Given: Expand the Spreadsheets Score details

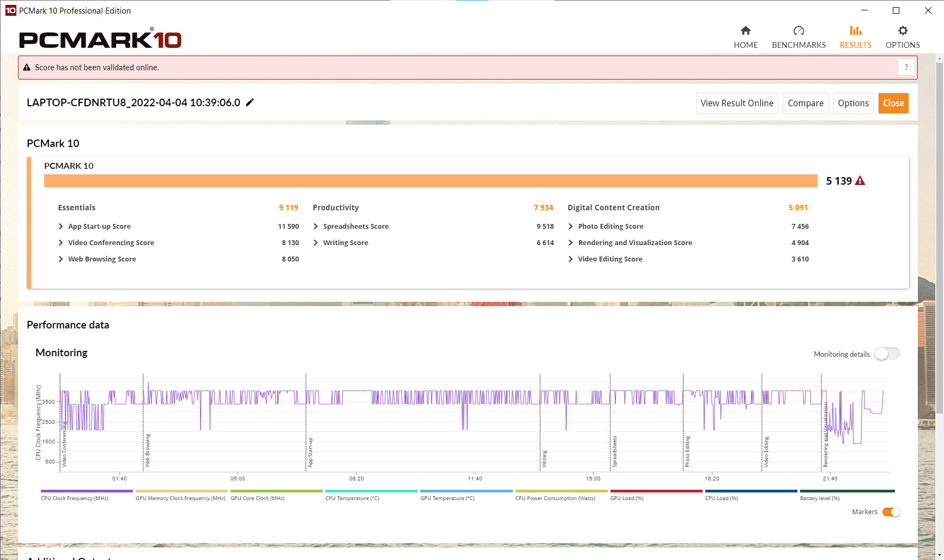Looking at the screenshot, I should (316, 227).
